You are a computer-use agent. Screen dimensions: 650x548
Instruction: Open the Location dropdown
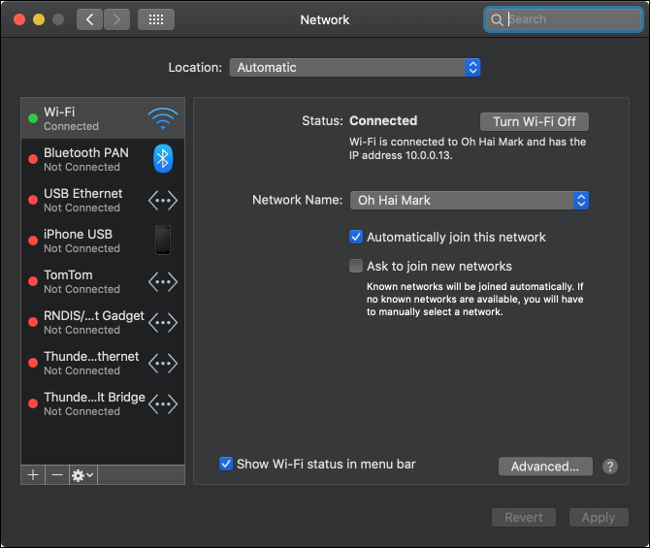pyautogui.click(x=355, y=68)
